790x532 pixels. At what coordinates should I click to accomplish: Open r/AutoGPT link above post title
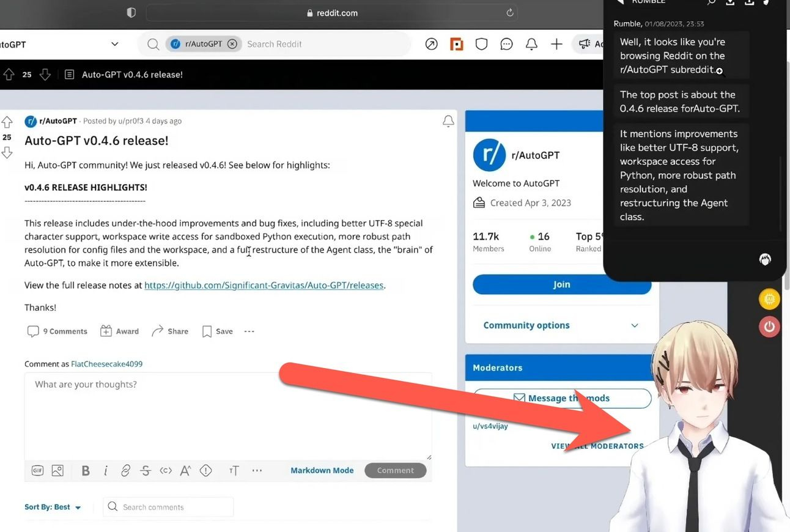(58, 121)
